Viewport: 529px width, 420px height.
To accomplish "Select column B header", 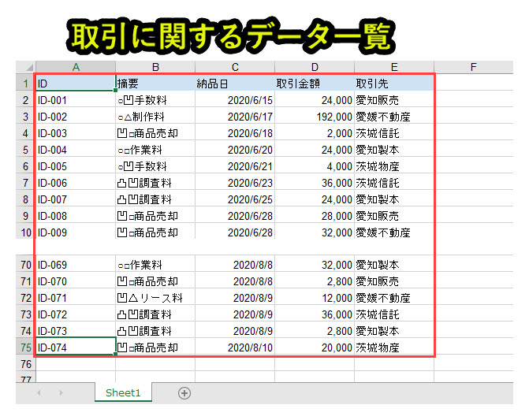I will click(155, 67).
